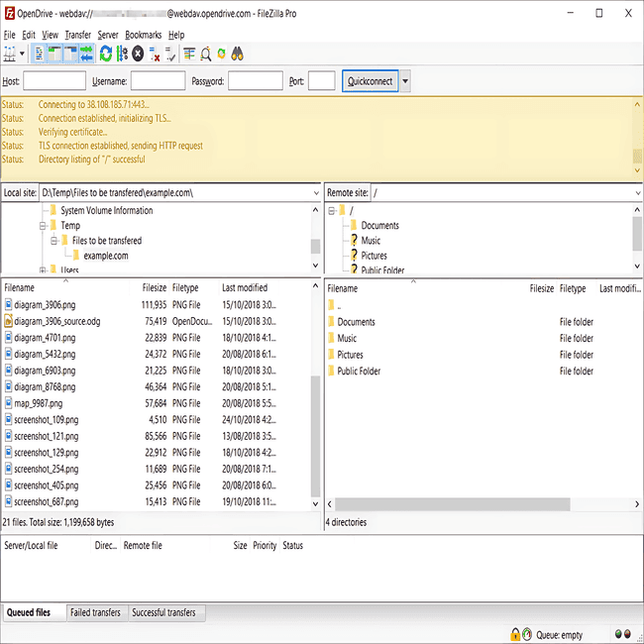Screen dimensions: 644x644
Task: Select Music folder icon in remote list
Action: click(x=332, y=338)
